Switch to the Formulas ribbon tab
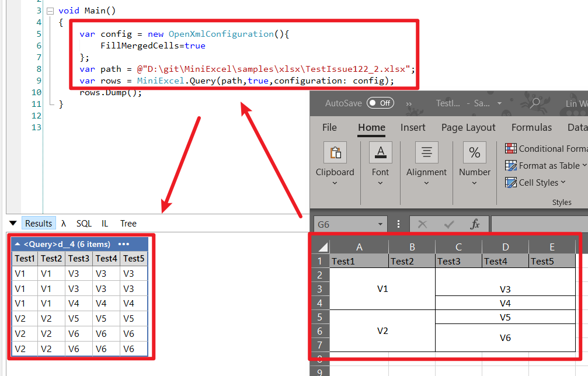588x376 pixels. click(531, 127)
